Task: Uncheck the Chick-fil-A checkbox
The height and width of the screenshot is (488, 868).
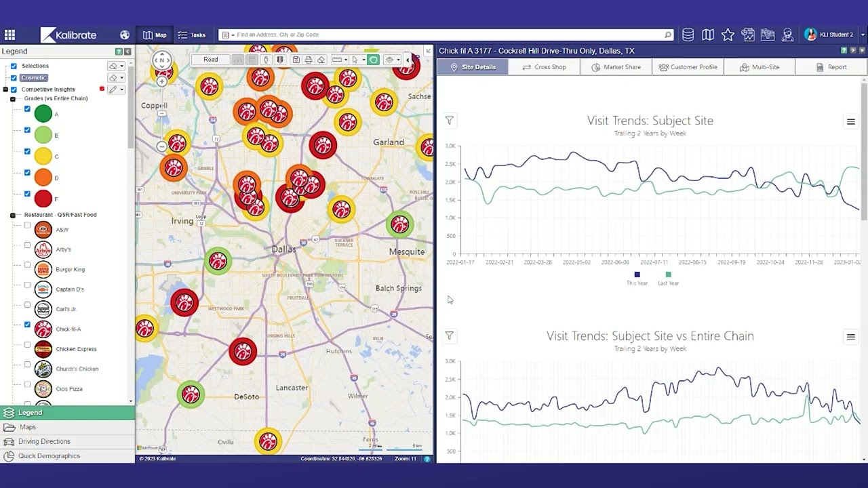Action: pos(27,325)
